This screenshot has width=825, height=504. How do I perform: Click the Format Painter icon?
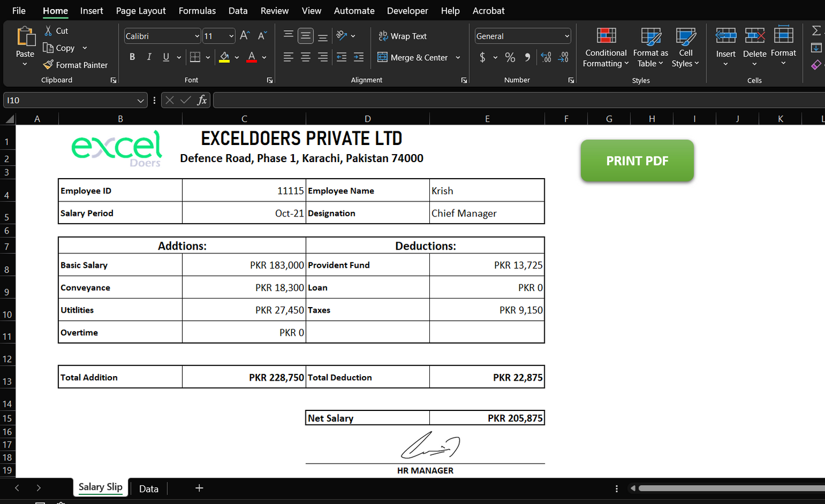[x=49, y=65]
